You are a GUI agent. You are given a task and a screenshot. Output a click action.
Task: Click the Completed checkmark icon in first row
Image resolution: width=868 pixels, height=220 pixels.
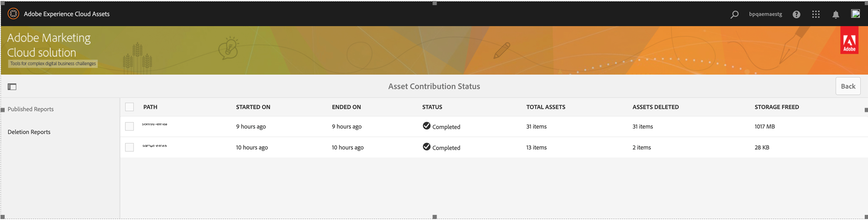click(426, 125)
